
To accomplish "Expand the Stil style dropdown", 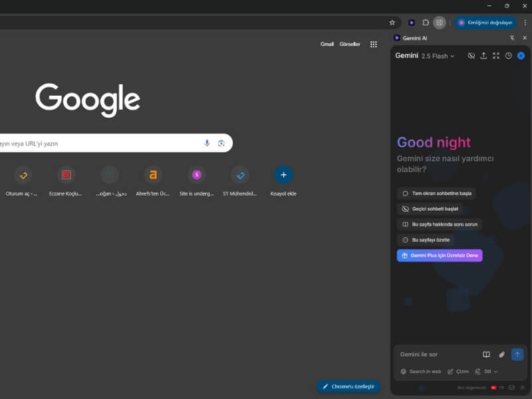I will [x=489, y=371].
